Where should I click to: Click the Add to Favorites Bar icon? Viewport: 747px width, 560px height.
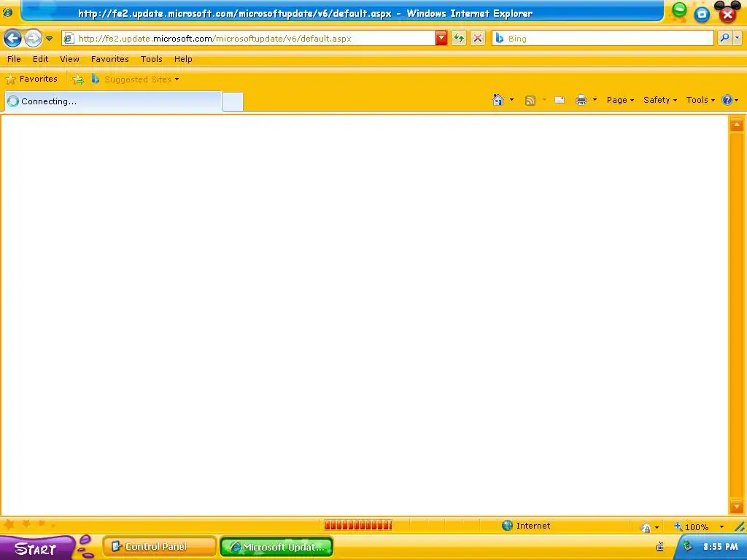coord(78,79)
